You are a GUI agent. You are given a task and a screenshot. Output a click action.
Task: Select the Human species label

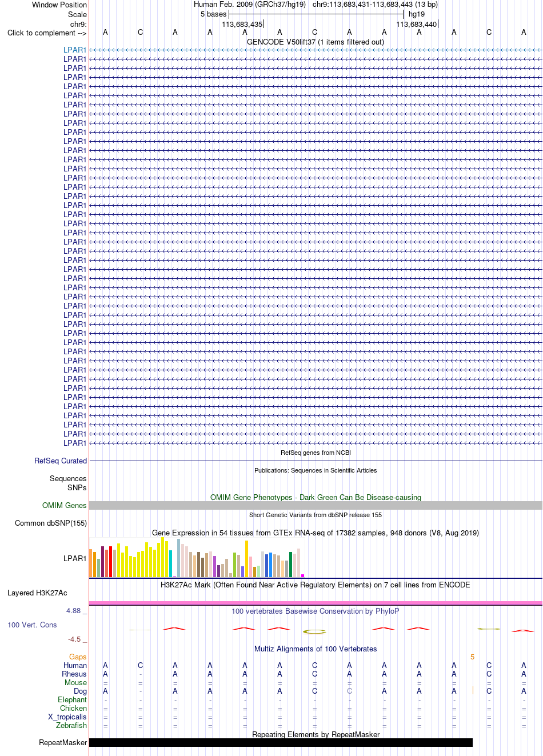[75, 665]
